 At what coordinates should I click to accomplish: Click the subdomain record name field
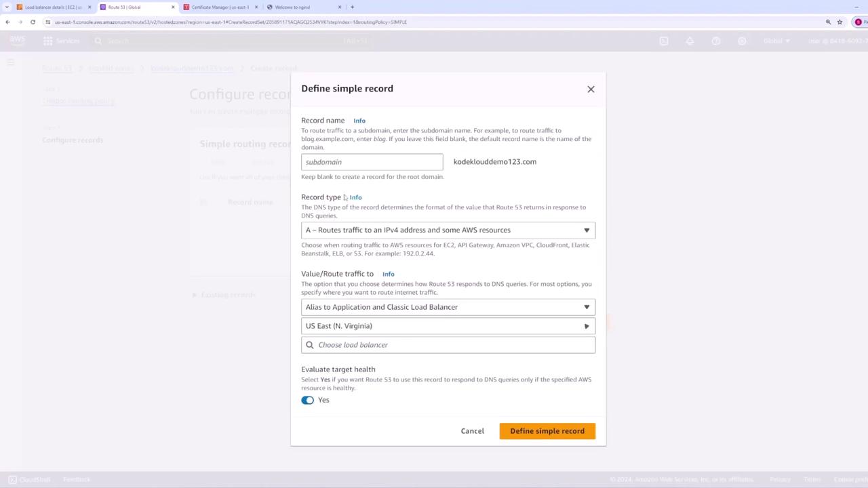click(372, 162)
